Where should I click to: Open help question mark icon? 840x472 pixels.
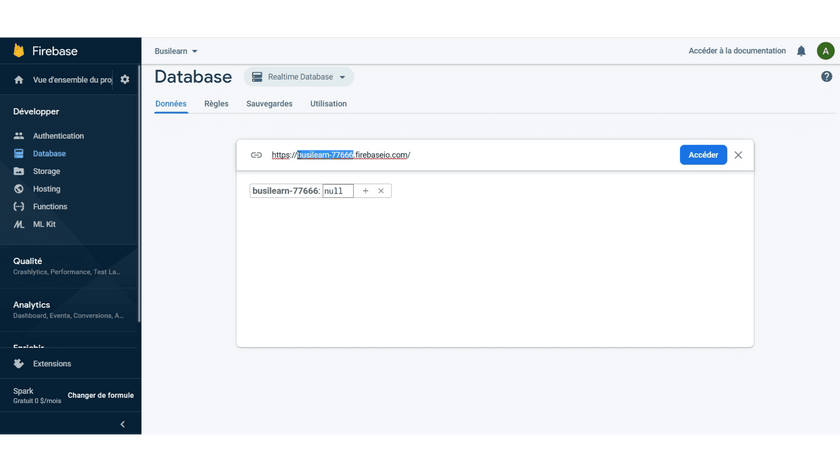827,77
